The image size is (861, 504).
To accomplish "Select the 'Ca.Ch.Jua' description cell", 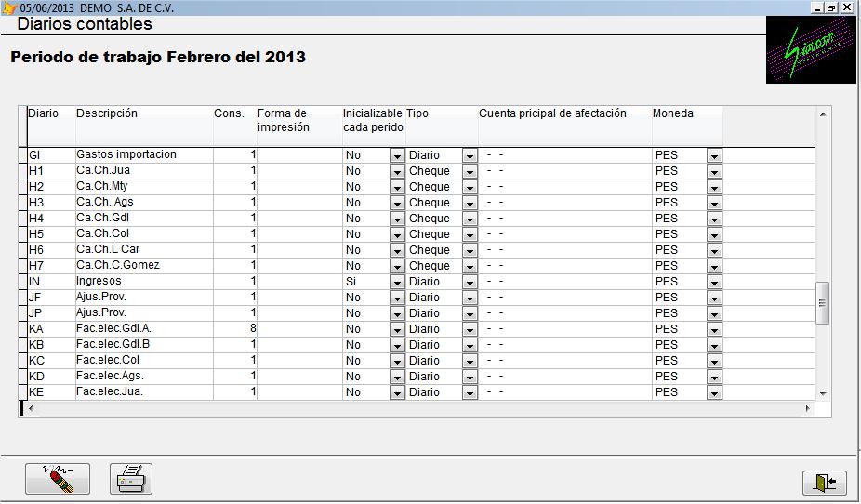I will (144, 171).
